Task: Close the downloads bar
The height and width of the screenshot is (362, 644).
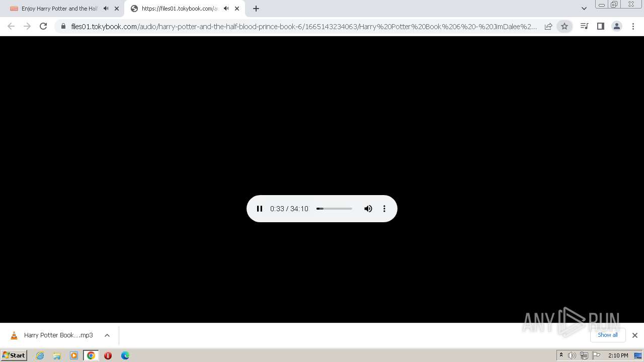Action: coord(635,335)
